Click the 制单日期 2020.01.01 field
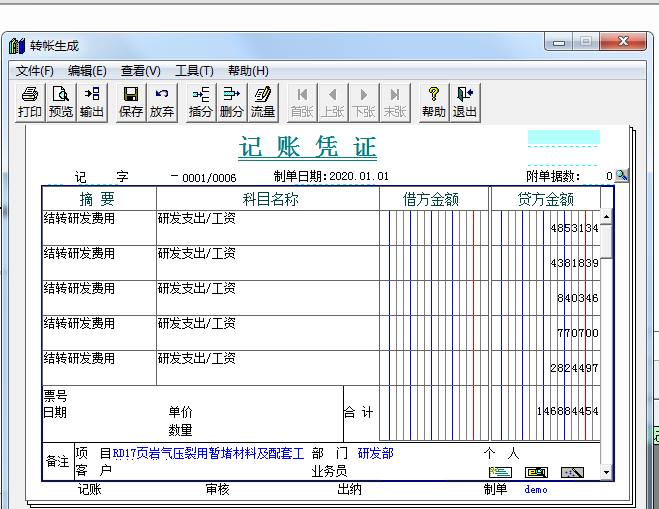Screen dimensions: 659x509 pyautogui.click(x=359, y=176)
